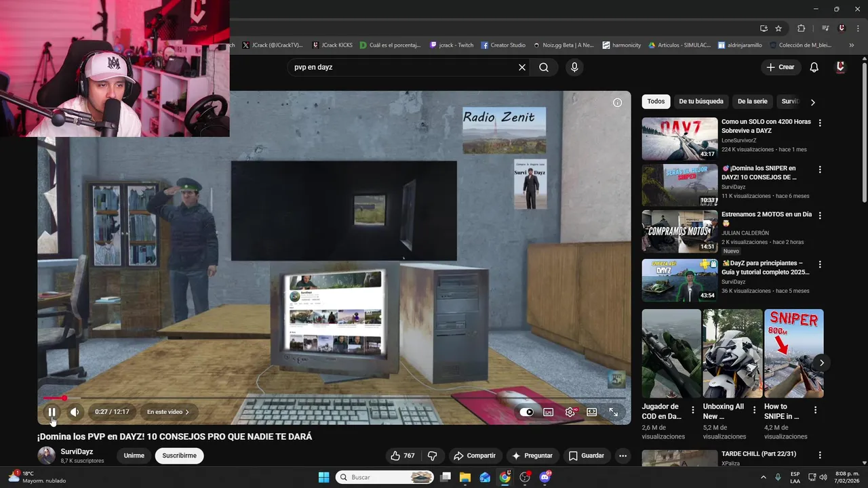Viewport: 868px width, 488px height.
Task: Open the Windows Start button
Action: click(323, 477)
